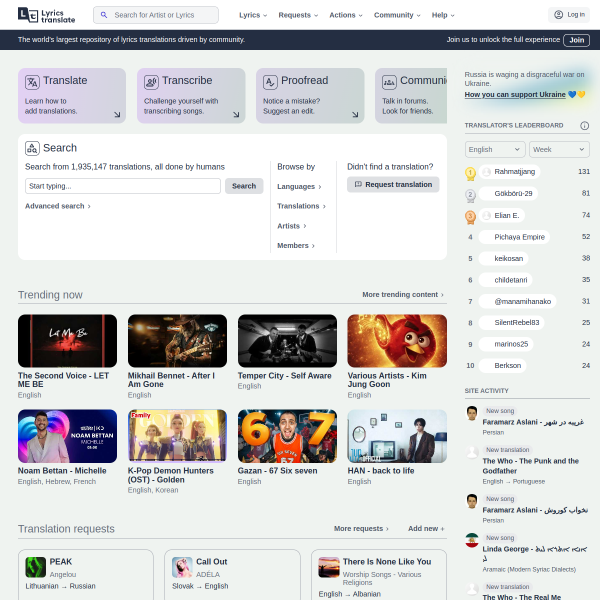
Task: Click the gold first-place medal icon
Action: pyautogui.click(x=470, y=173)
